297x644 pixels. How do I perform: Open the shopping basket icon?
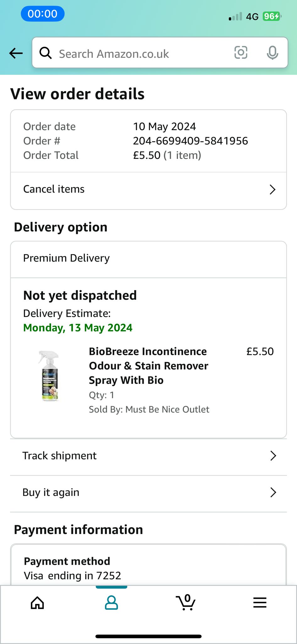[186, 602]
